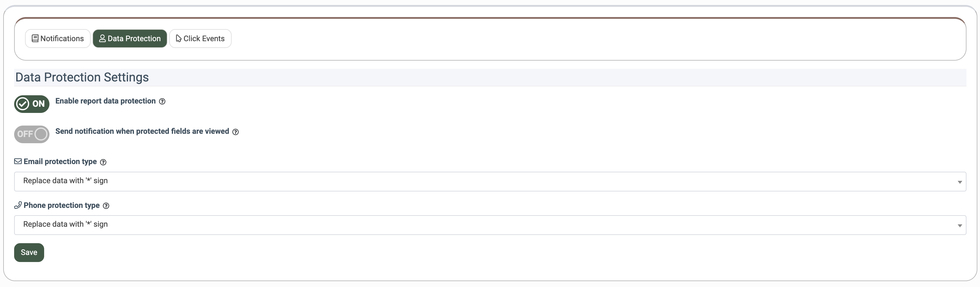Image resolution: width=980 pixels, height=287 pixels.
Task: Select the Notifications tab label
Action: 62,39
